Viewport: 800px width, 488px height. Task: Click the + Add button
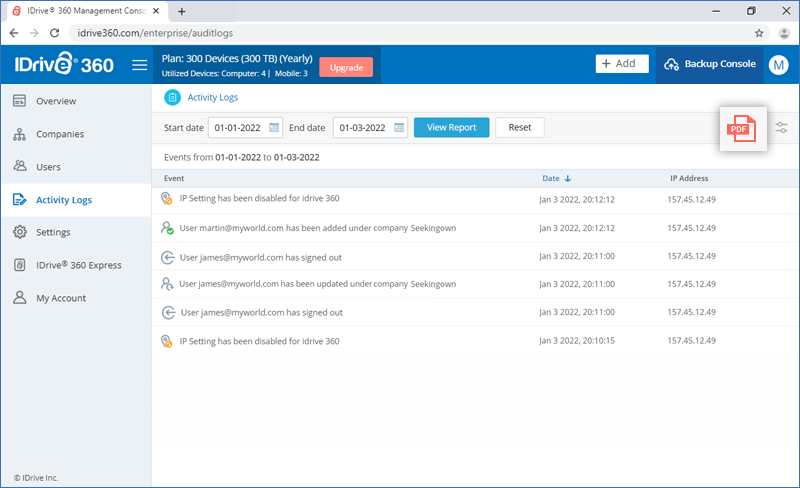pyautogui.click(x=621, y=64)
